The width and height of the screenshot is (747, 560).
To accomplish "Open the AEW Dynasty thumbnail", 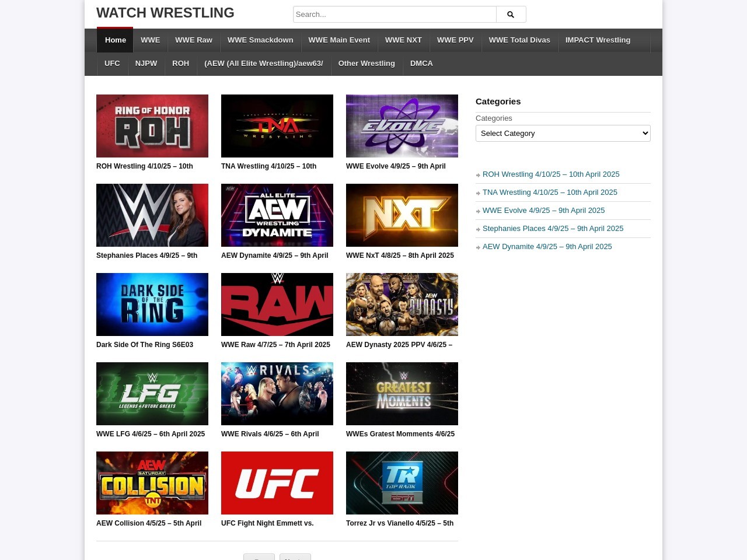I will [x=402, y=304].
